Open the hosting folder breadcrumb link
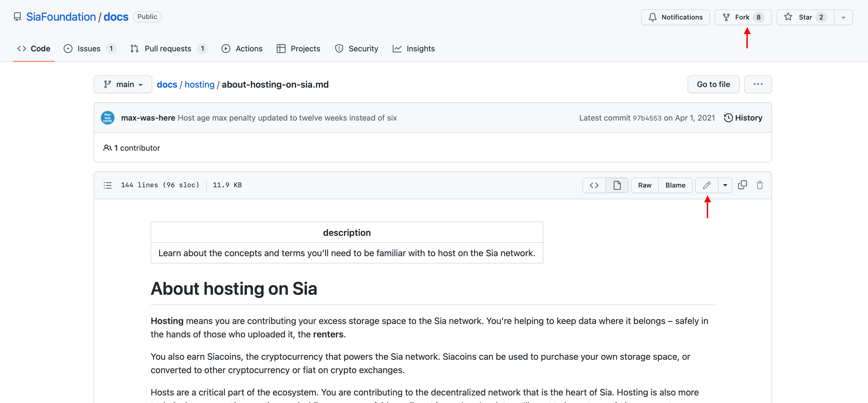The image size is (868, 403). click(199, 84)
